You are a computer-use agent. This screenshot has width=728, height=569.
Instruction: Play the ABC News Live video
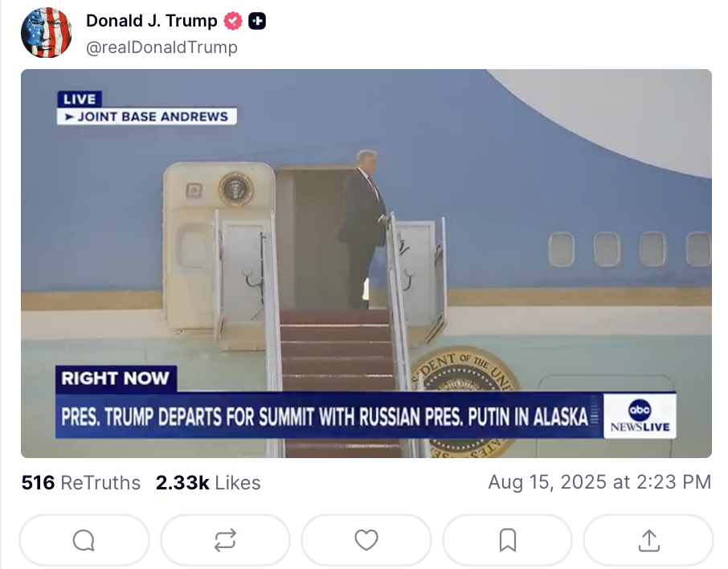366,264
